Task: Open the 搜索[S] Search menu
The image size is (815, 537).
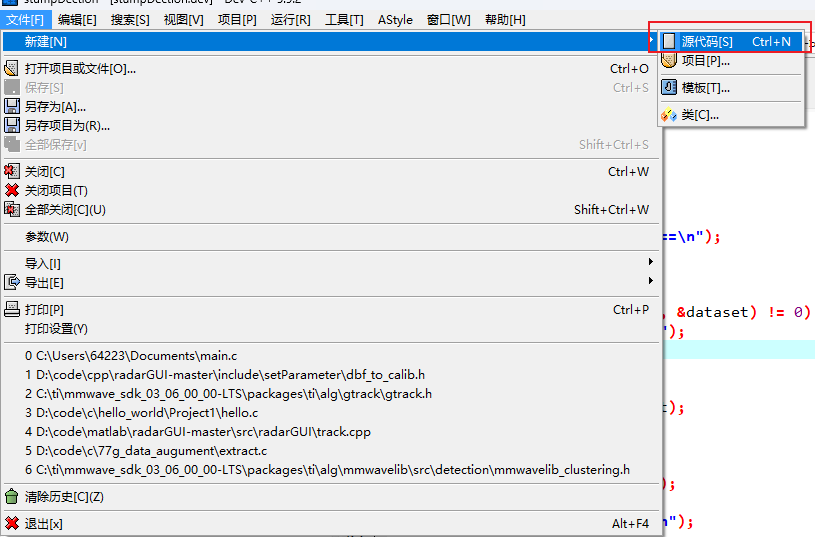Action: point(130,20)
